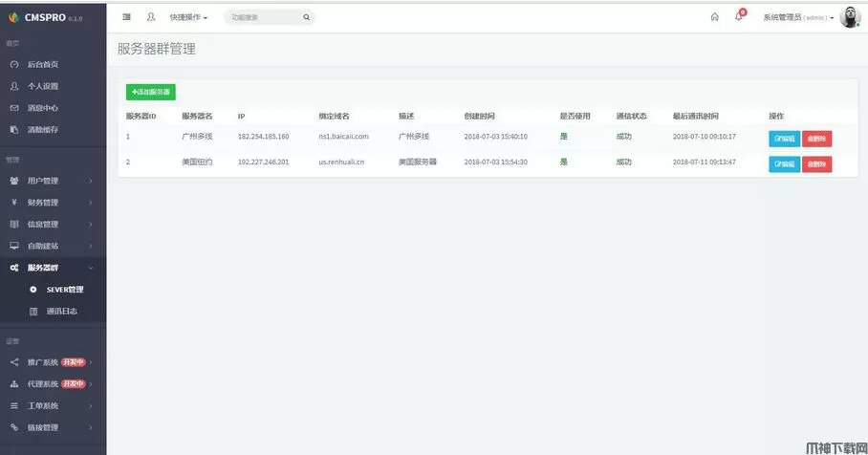Screen dimensions: 868x455
Task: Open the home icon in the header
Action: [714, 17]
